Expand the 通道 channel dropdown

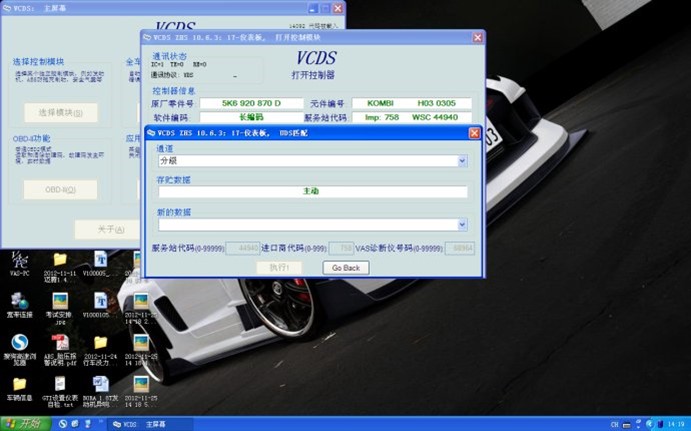[x=462, y=160]
